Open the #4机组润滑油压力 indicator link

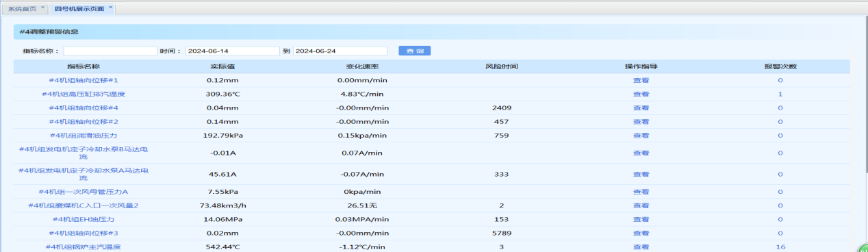pos(84,136)
